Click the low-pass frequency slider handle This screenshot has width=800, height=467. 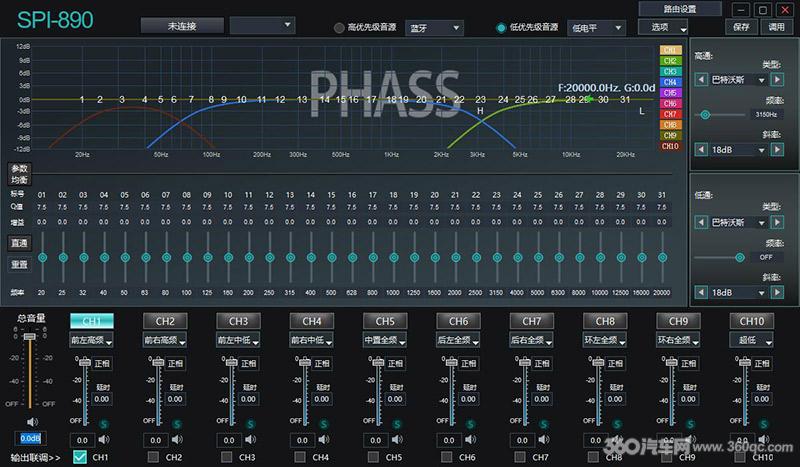click(740, 258)
